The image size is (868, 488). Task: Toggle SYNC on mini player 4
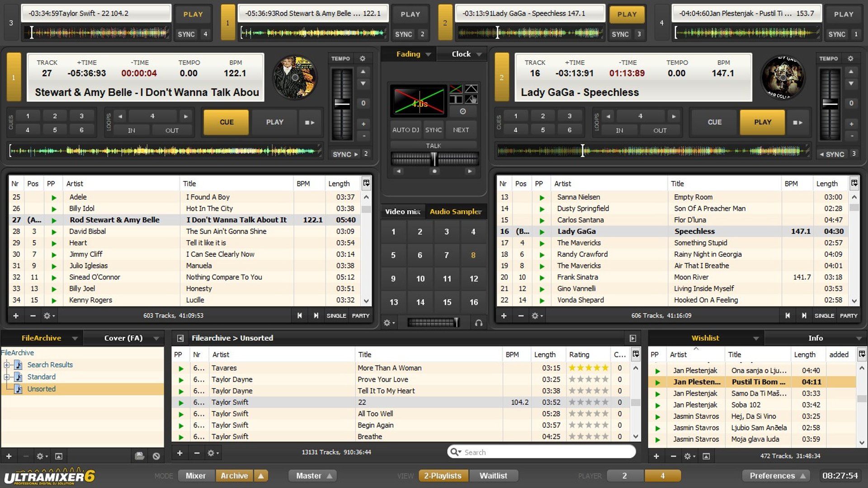coord(836,34)
